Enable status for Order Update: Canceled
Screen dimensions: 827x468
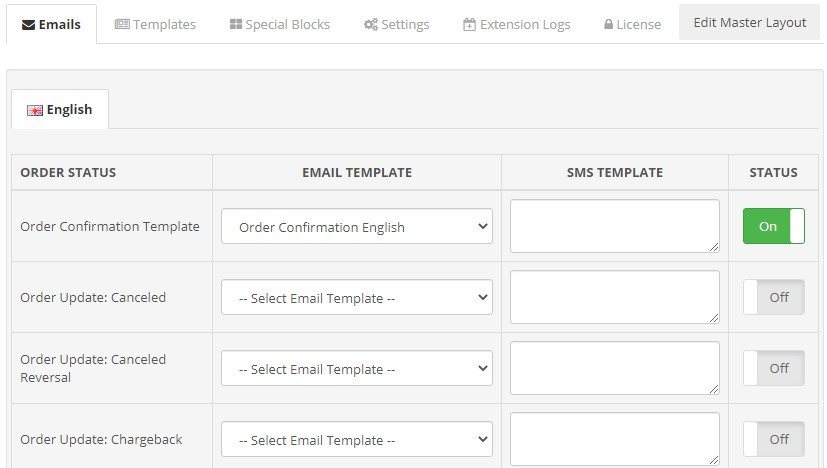(x=773, y=298)
